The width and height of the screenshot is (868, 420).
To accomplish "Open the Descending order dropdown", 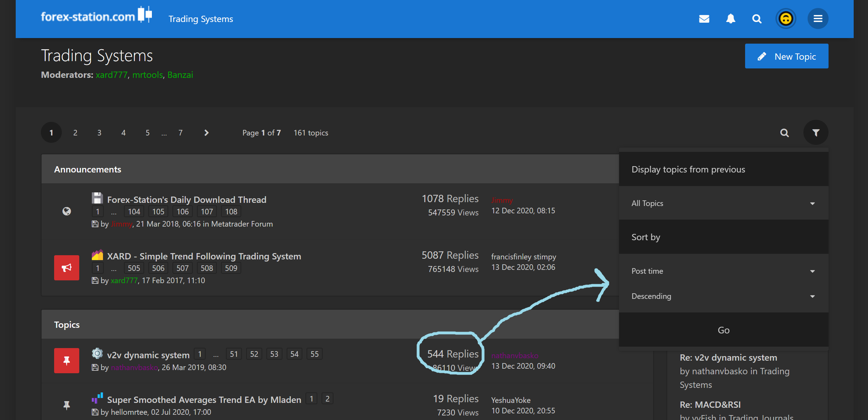I will (723, 296).
